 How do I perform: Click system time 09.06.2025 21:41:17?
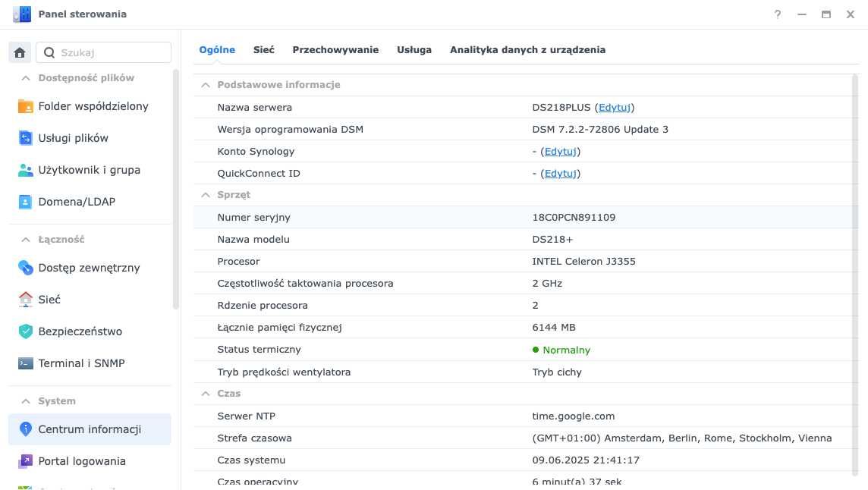click(x=586, y=460)
